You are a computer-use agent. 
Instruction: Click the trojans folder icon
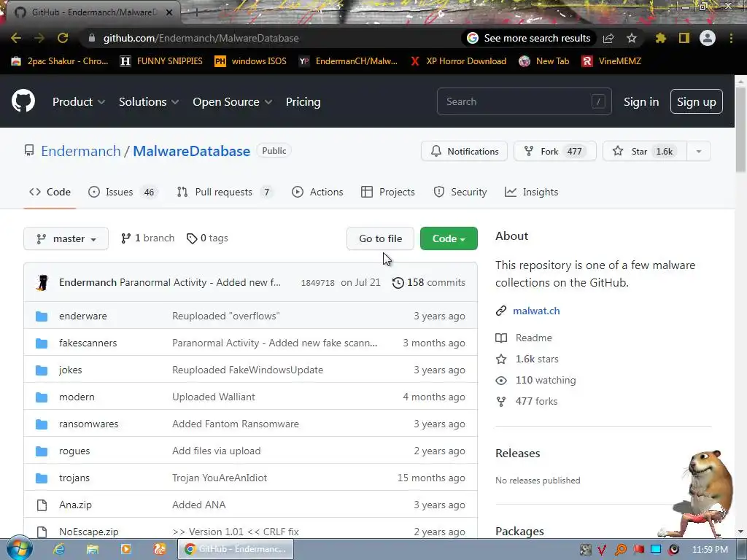42,478
